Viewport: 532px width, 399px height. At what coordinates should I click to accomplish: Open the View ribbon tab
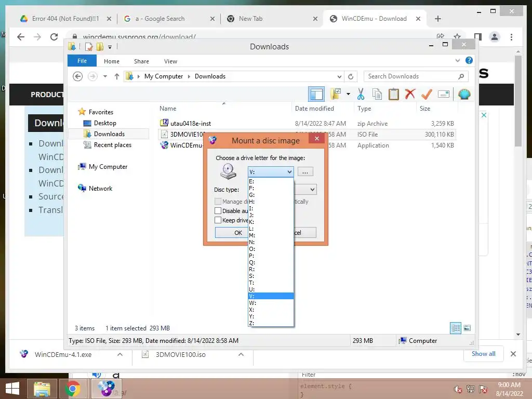click(x=170, y=61)
